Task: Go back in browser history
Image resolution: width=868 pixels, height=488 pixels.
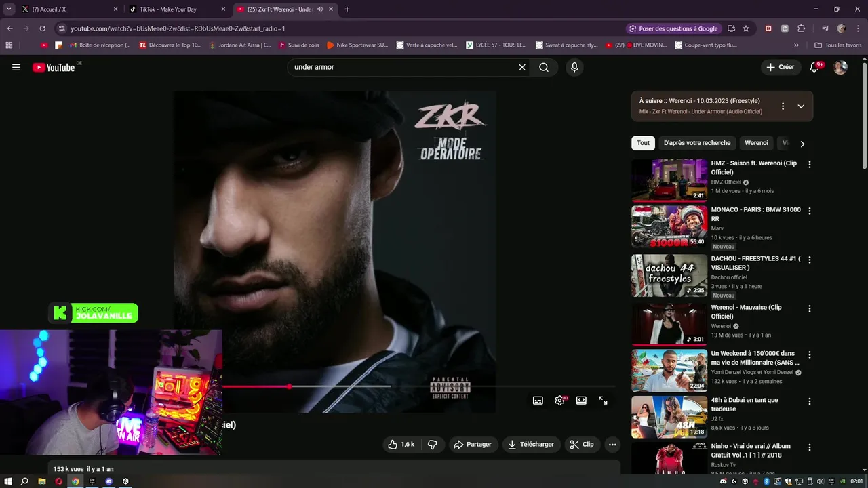Action: 9,28
